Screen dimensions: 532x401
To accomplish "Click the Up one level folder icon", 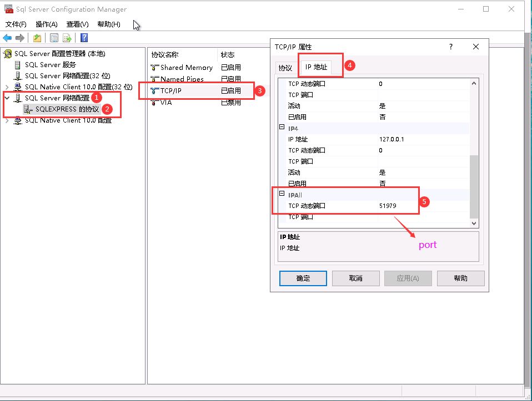I will click(37, 38).
